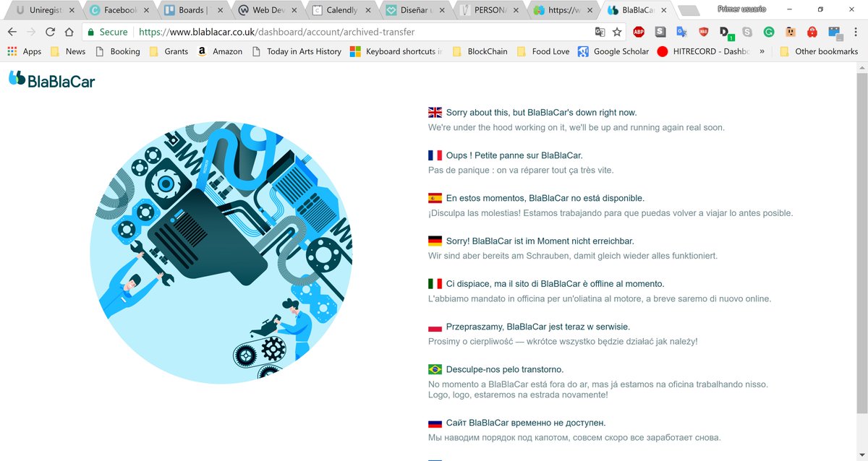Click the blue window extension icon
The width and height of the screenshot is (868, 461).
coord(835,33)
